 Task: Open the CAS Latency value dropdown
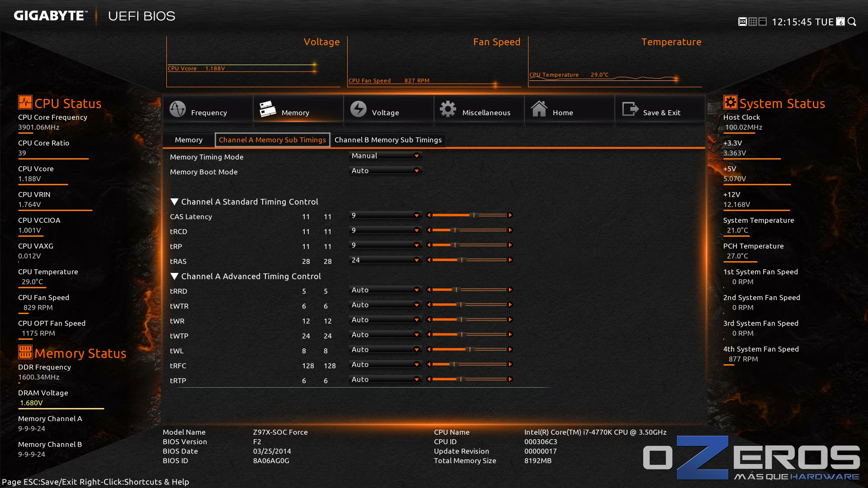pos(385,216)
